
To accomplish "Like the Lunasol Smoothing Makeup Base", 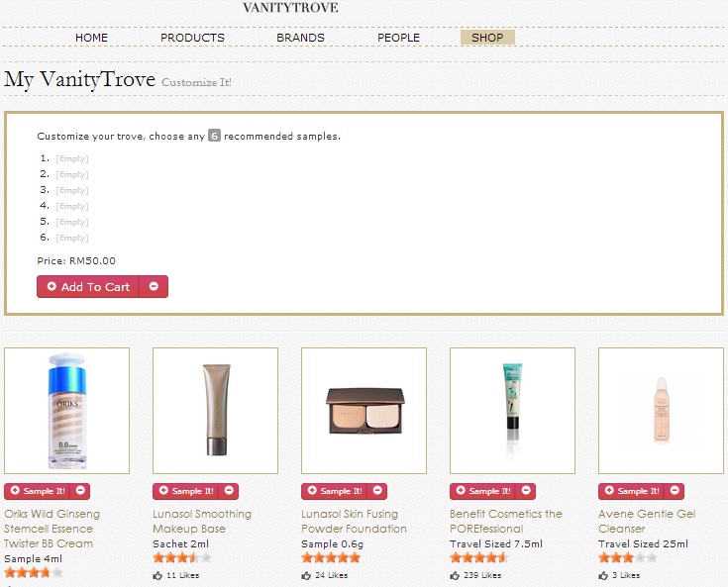I will tap(157, 575).
